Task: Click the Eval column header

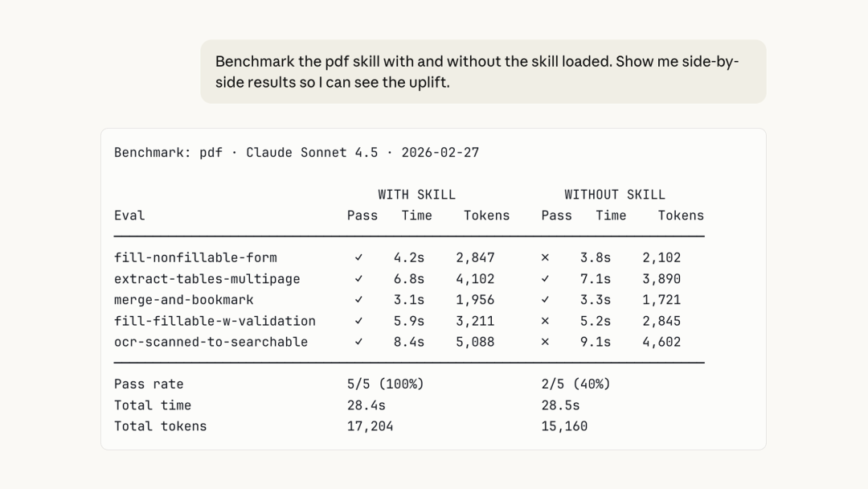Action: tap(129, 215)
